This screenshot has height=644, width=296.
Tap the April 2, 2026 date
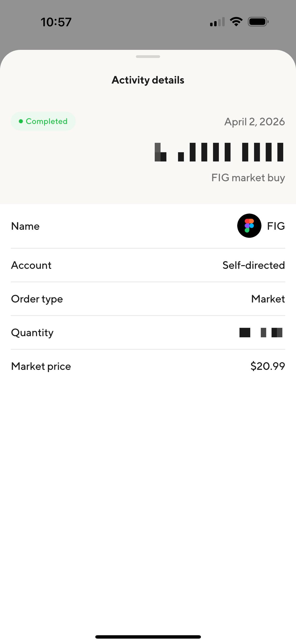tap(255, 122)
